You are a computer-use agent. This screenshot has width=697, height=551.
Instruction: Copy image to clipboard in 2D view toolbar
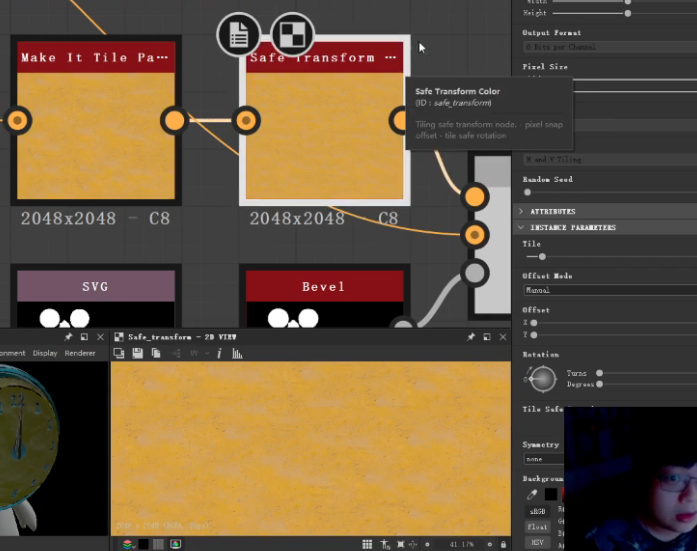click(x=119, y=353)
